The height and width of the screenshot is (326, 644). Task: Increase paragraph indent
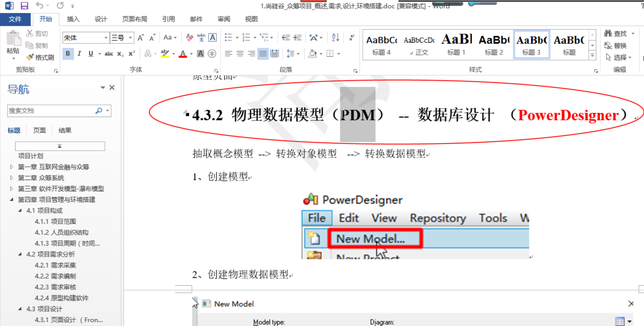click(297, 37)
